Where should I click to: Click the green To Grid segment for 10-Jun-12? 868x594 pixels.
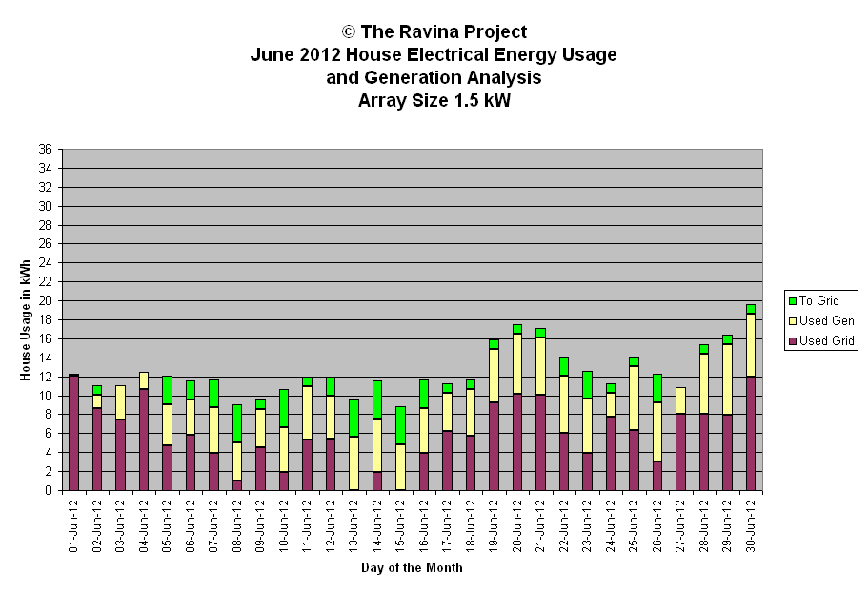tap(283, 408)
